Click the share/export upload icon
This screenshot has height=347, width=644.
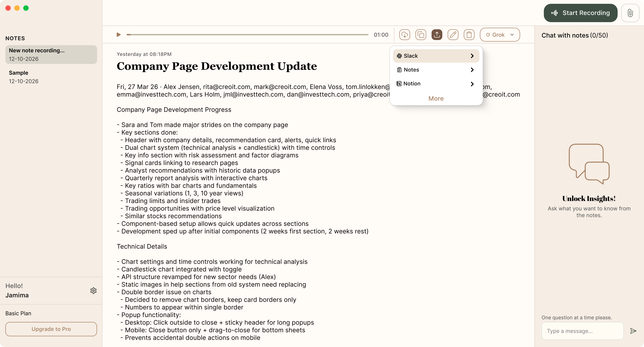click(x=437, y=35)
